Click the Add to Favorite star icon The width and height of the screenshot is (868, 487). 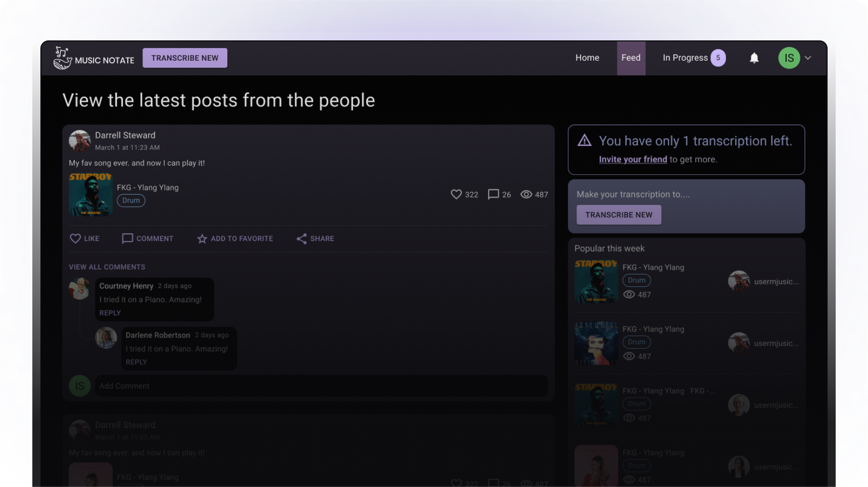tap(202, 238)
